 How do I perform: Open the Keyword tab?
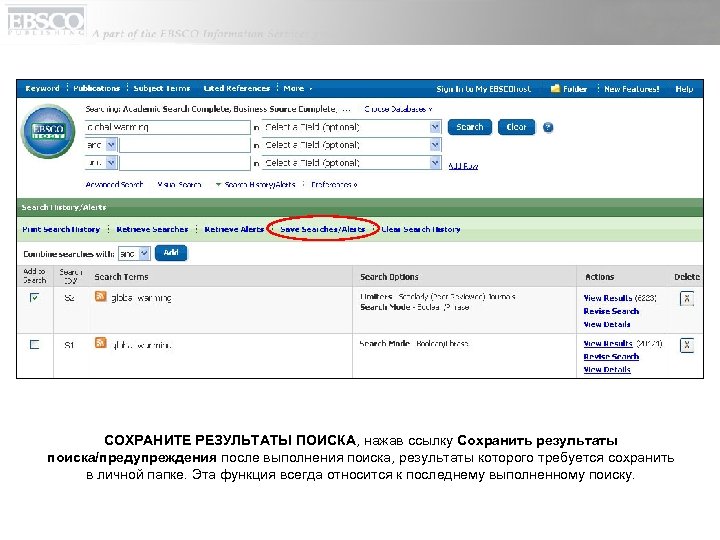[42, 88]
